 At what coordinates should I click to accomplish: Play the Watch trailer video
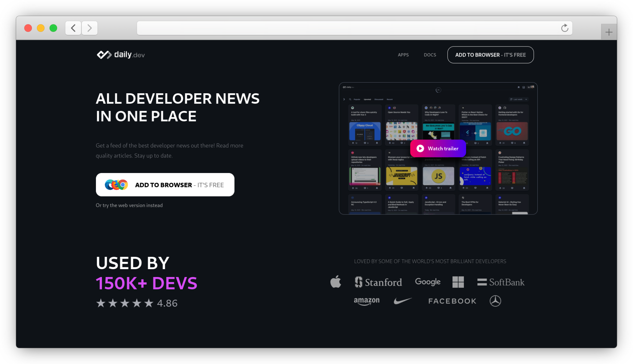438,148
